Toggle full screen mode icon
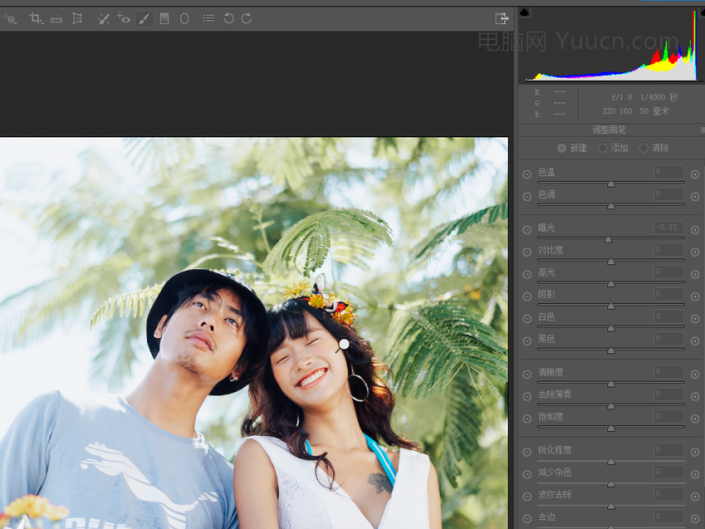This screenshot has height=529, width=705. (x=501, y=18)
